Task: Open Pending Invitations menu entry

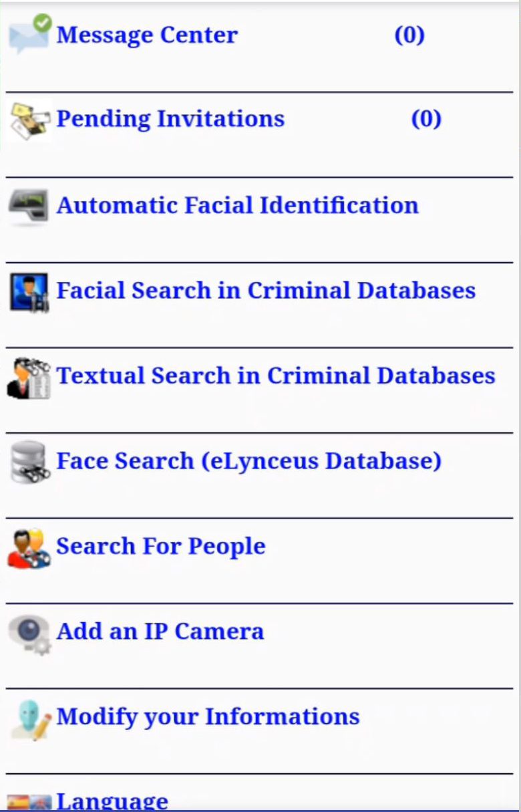Action: (170, 119)
